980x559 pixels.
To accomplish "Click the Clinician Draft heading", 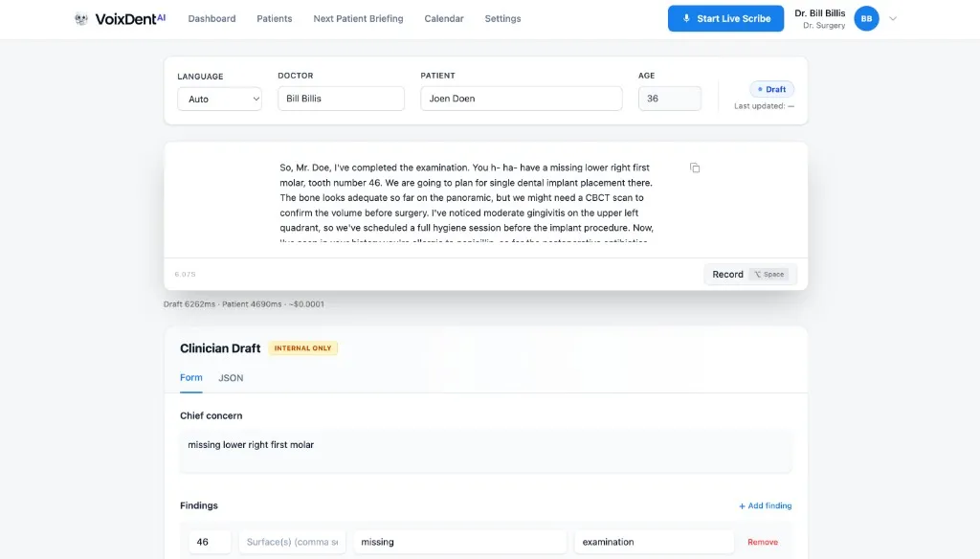I will (220, 348).
